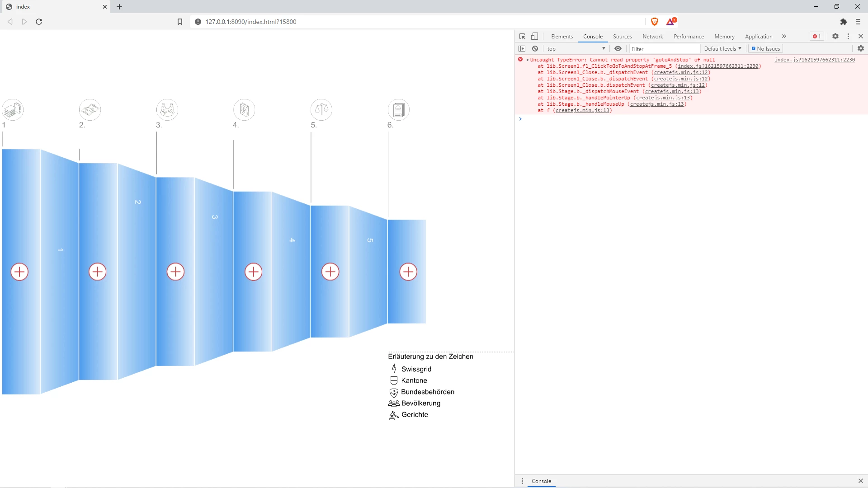Switch to the Network tab
Screen dimensions: 868x488
pos(652,37)
